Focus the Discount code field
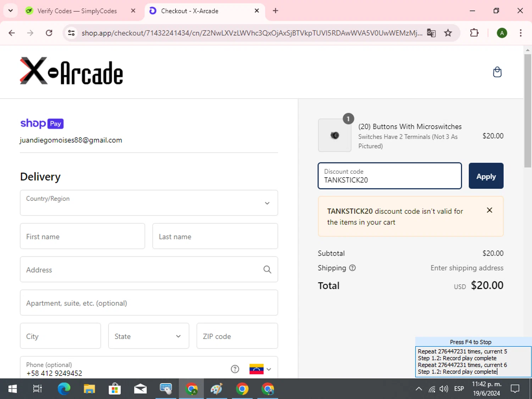Image resolution: width=532 pixels, height=399 pixels. point(390,176)
